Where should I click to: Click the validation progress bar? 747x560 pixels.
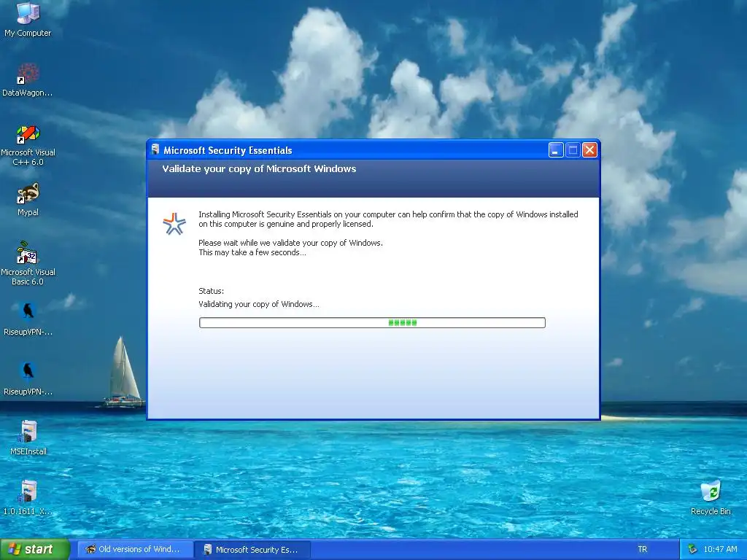(372, 323)
